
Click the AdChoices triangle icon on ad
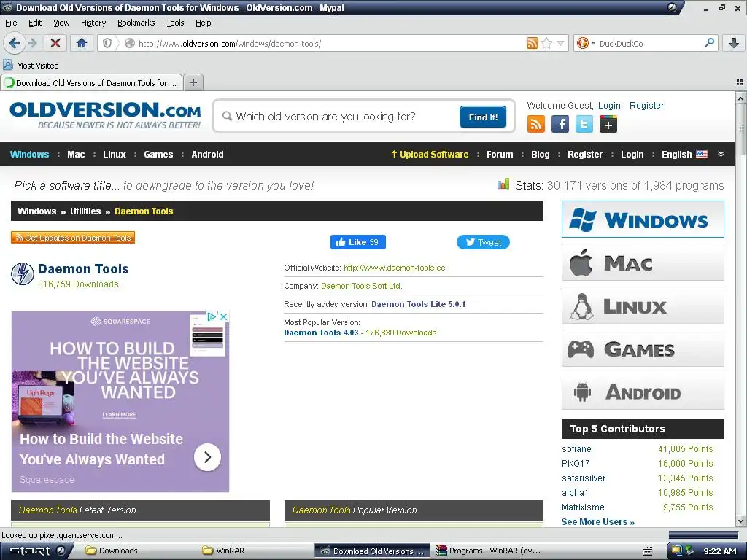tap(212, 316)
